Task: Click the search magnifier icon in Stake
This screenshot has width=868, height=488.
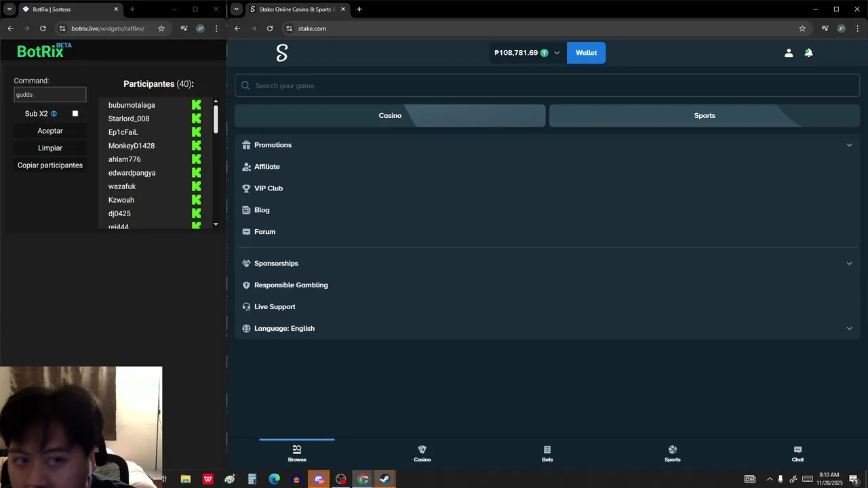Action: 245,85
